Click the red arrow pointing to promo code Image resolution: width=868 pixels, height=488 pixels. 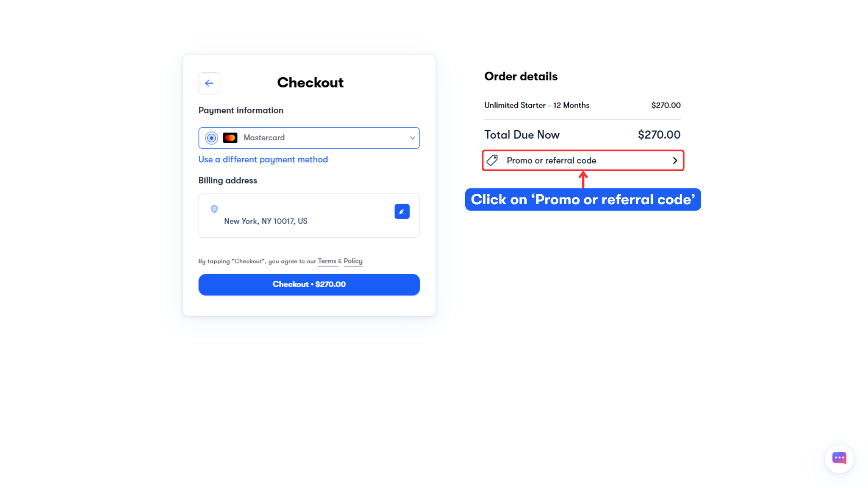(x=583, y=178)
